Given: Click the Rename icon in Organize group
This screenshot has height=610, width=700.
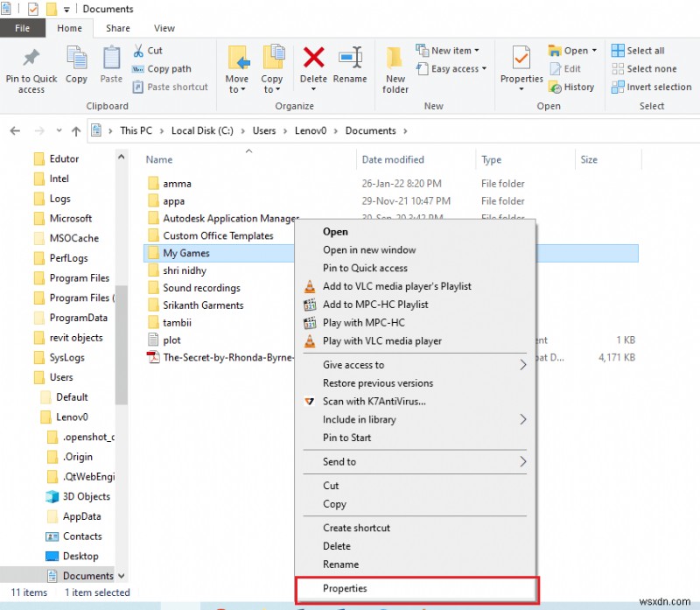Looking at the screenshot, I should (350, 57).
